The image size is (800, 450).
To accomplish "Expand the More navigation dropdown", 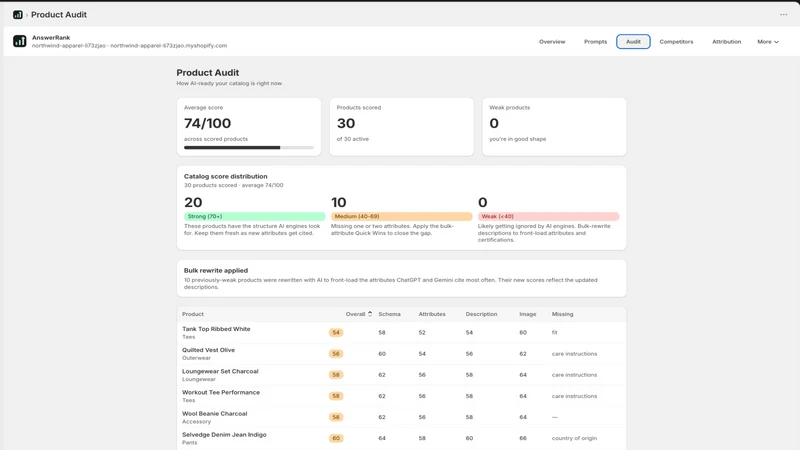I will coord(768,42).
